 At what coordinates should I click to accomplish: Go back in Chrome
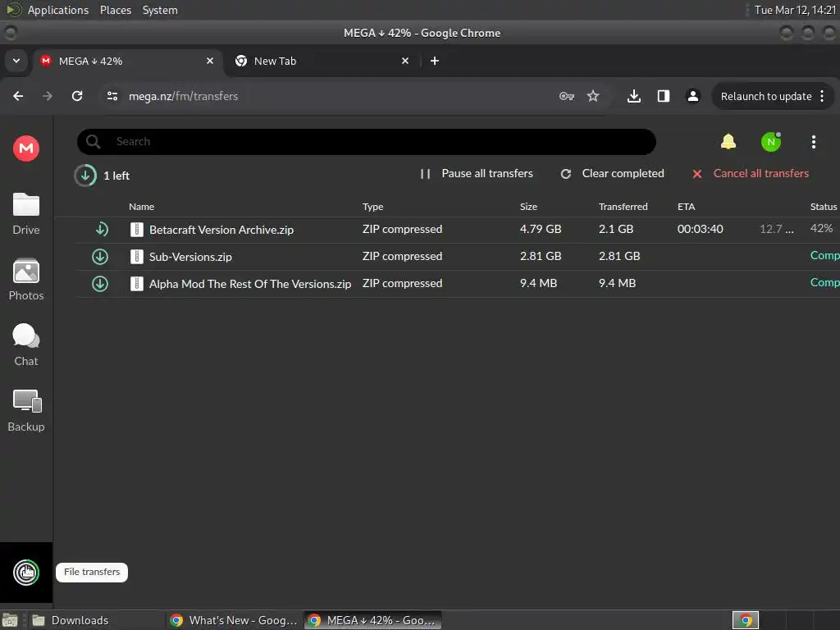point(18,96)
